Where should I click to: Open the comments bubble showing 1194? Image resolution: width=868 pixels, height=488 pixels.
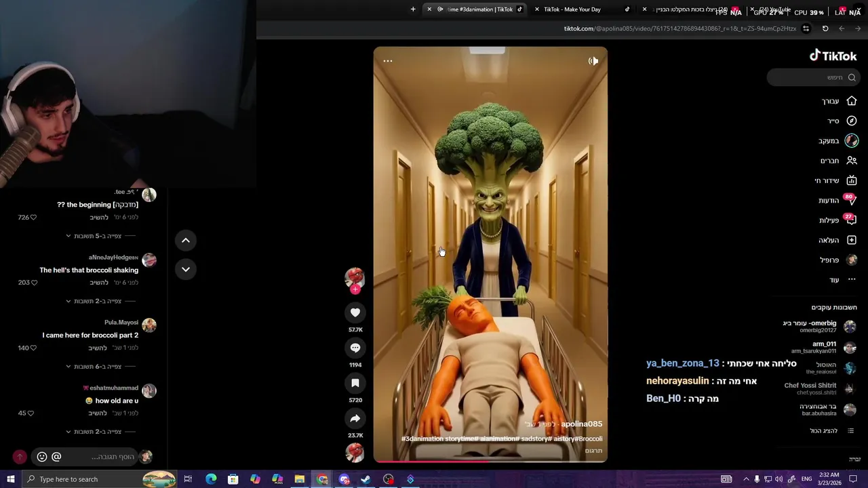pyautogui.click(x=355, y=348)
